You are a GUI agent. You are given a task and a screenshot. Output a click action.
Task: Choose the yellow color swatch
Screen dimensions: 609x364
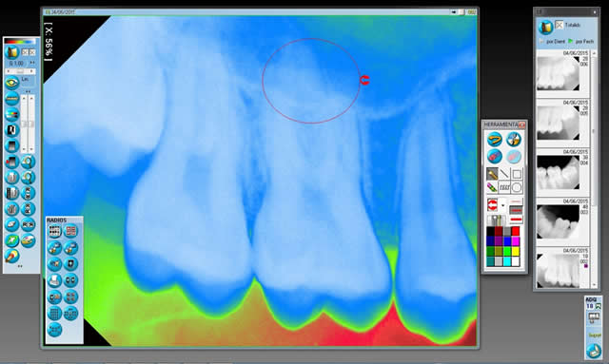tap(516, 252)
